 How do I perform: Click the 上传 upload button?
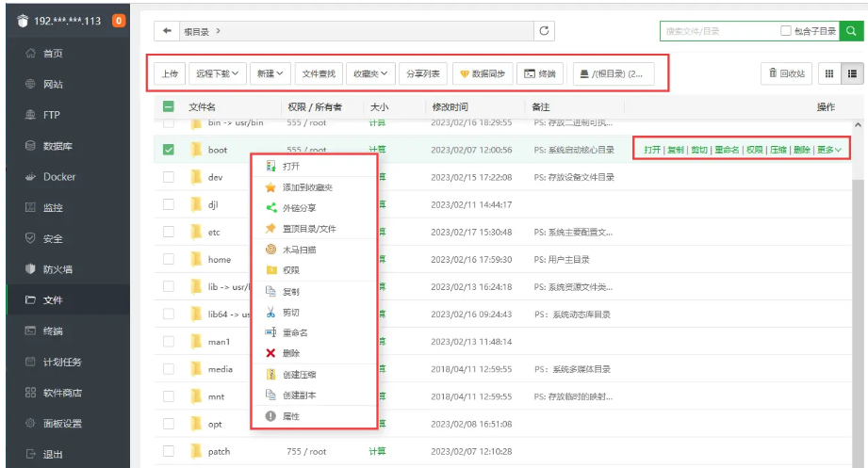click(169, 73)
